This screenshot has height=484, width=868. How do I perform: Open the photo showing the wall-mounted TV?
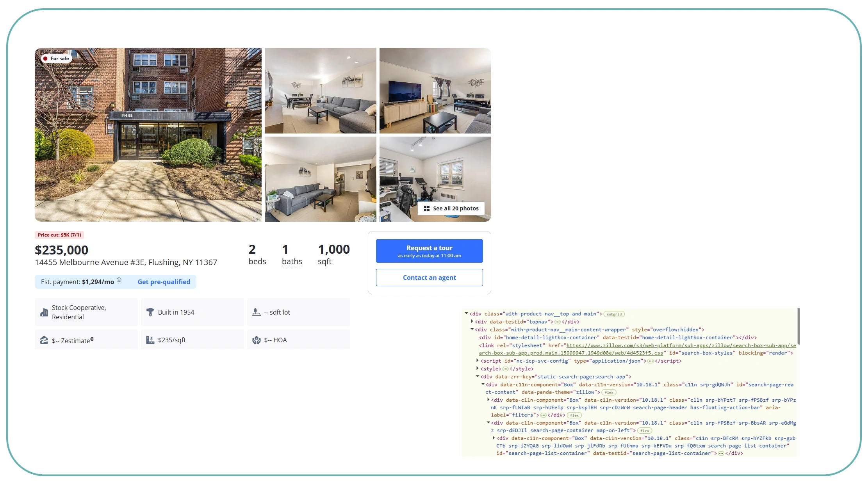tap(435, 91)
